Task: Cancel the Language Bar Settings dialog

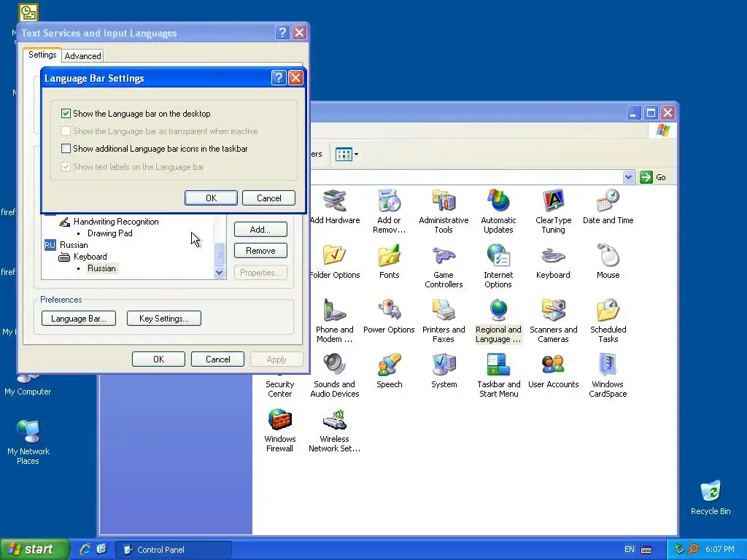Action: pyautogui.click(x=268, y=198)
